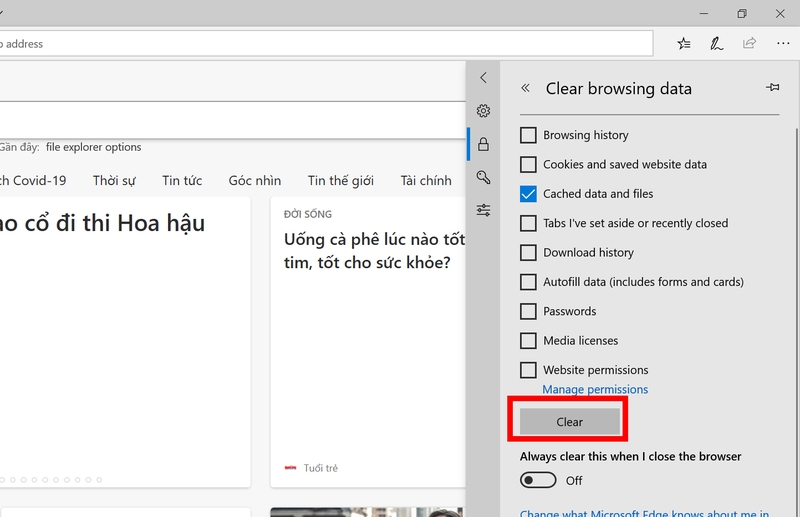Open the Settings and more ellipsis menu
Viewport: 800px width, 517px height.
click(x=782, y=44)
